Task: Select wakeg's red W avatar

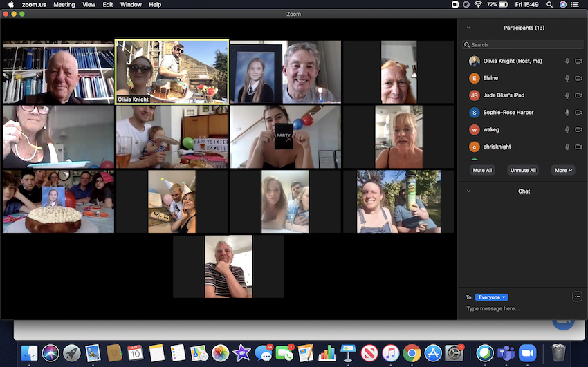Action: point(475,129)
